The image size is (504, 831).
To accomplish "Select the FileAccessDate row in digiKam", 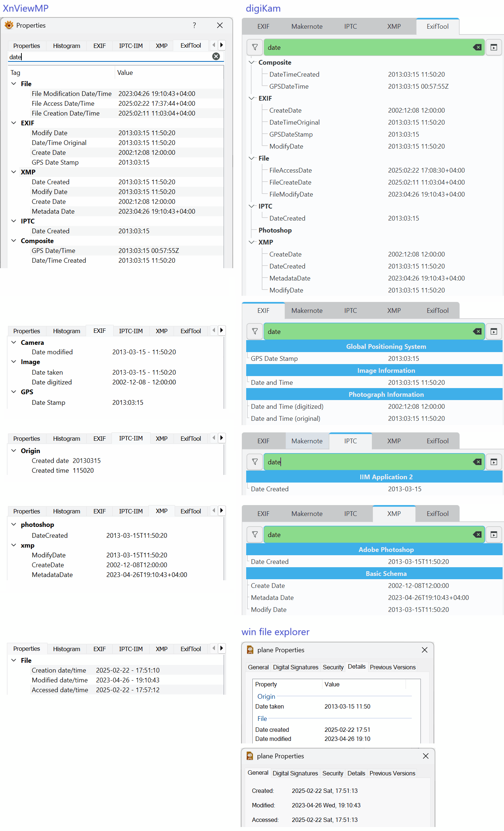I will tap(374, 170).
